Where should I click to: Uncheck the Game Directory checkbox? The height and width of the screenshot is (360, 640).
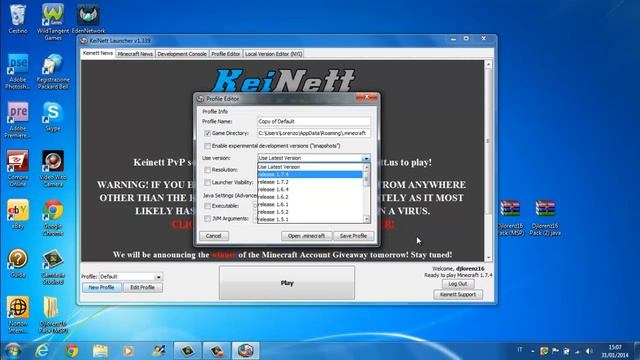[x=207, y=133]
